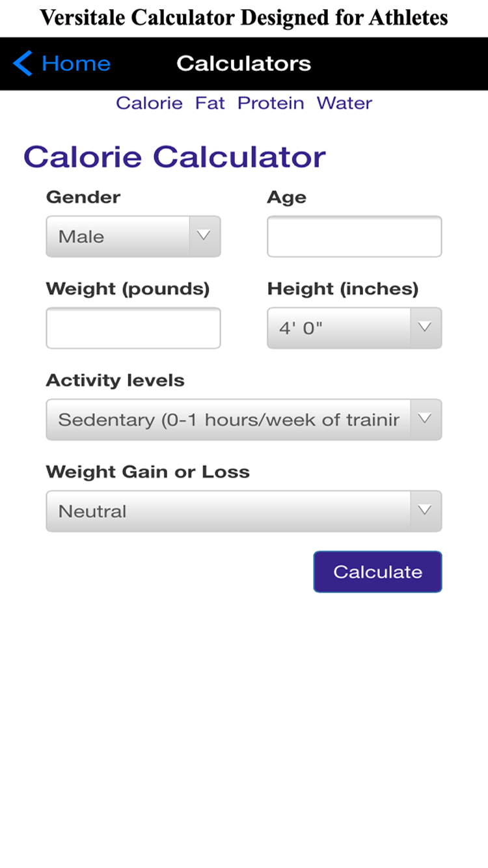Click the Height dropdown arrow icon
The height and width of the screenshot is (868, 488).
pyautogui.click(x=426, y=328)
